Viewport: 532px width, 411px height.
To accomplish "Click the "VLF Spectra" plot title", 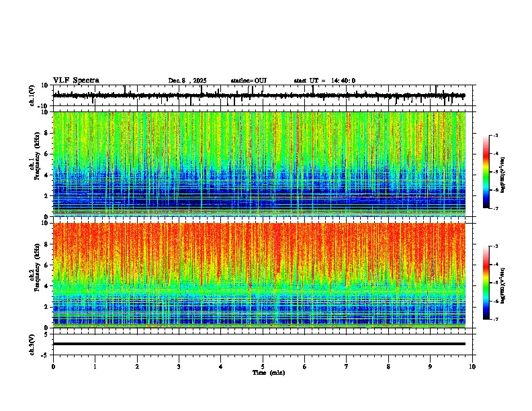I will (x=76, y=81).
